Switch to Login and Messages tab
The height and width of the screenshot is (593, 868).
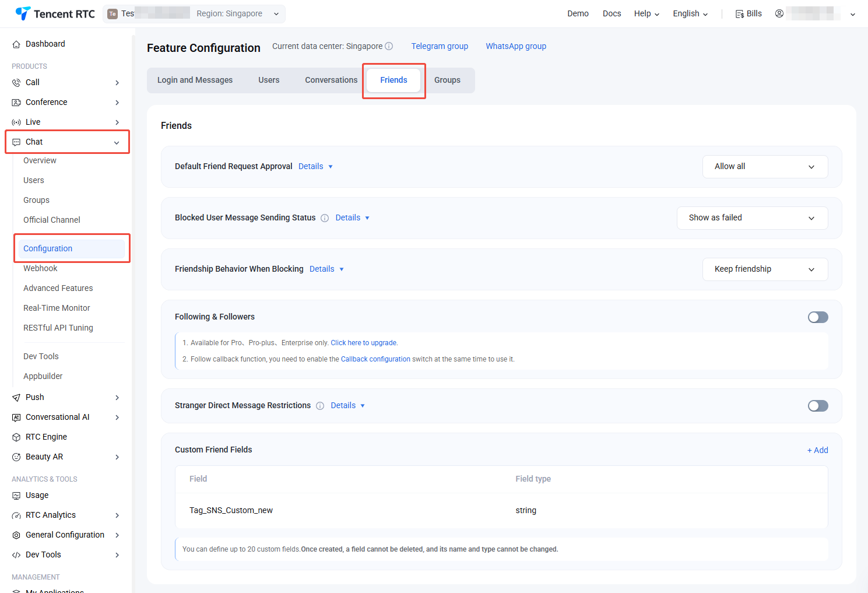coord(195,80)
